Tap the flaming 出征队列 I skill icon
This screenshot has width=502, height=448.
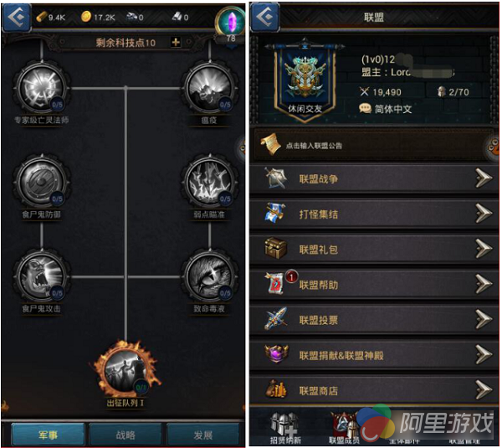(125, 369)
